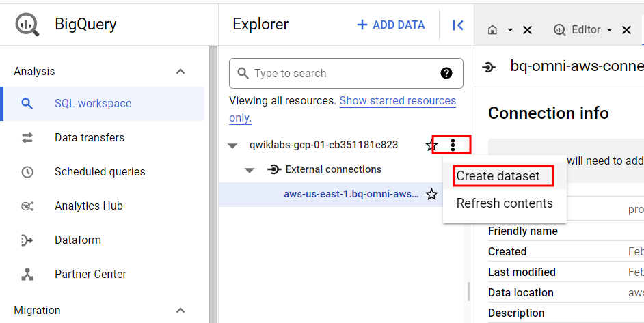Star the aws-us-east-1 connection
Screen dimensions: 644x323
[x=431, y=194]
